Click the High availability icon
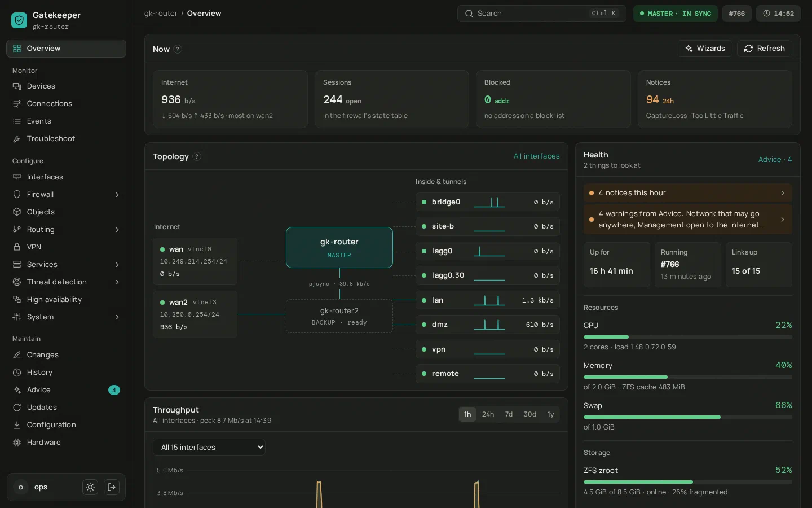Viewport: 812px width, 508px height. (x=17, y=300)
